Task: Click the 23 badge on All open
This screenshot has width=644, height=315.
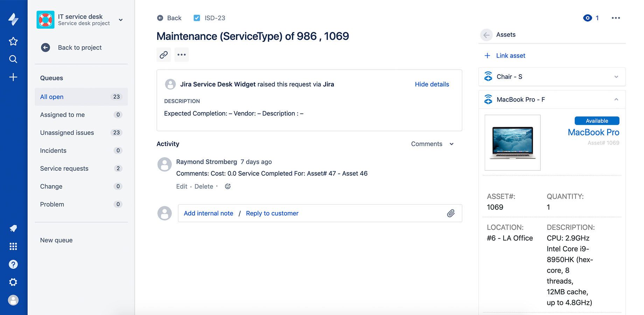Action: (117, 97)
